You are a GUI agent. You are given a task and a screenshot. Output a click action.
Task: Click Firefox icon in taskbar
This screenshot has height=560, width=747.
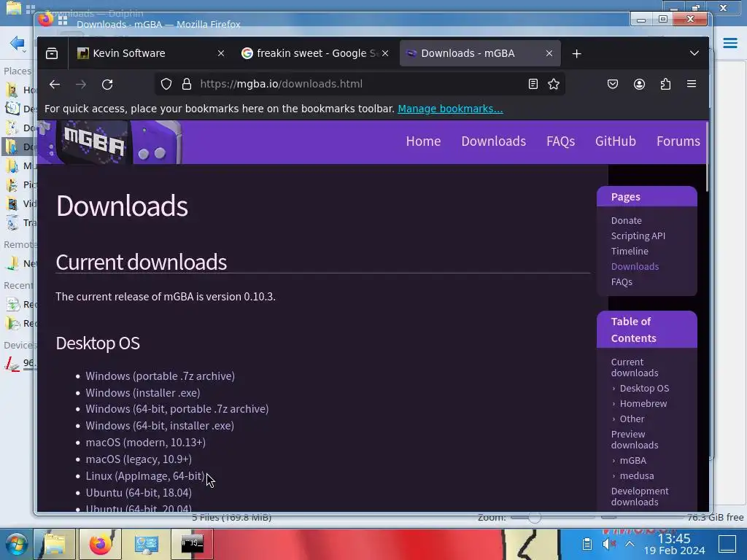pyautogui.click(x=100, y=544)
